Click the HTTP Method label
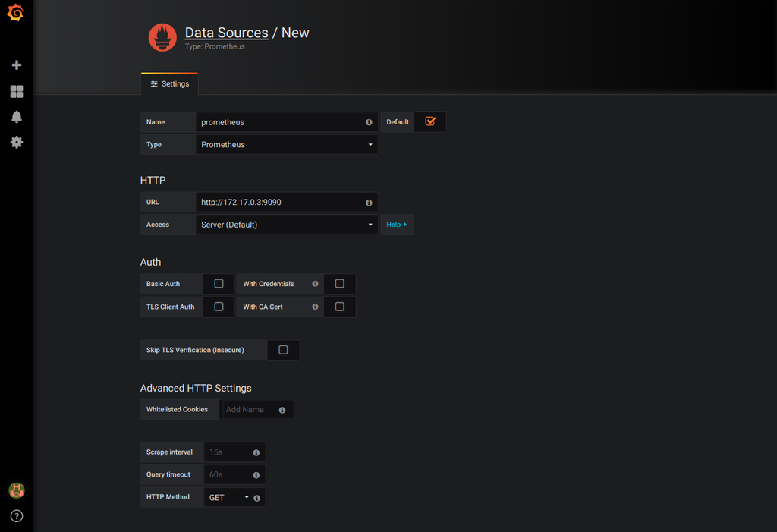 click(x=168, y=497)
